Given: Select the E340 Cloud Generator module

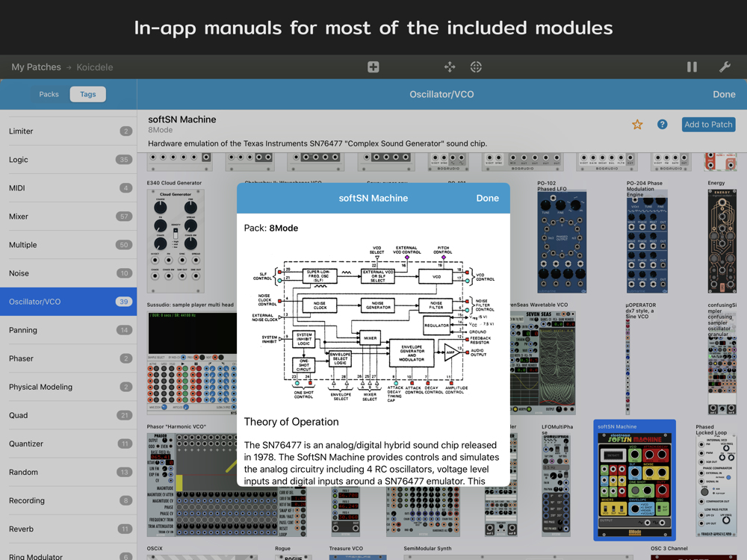Looking at the screenshot, I should [x=176, y=240].
